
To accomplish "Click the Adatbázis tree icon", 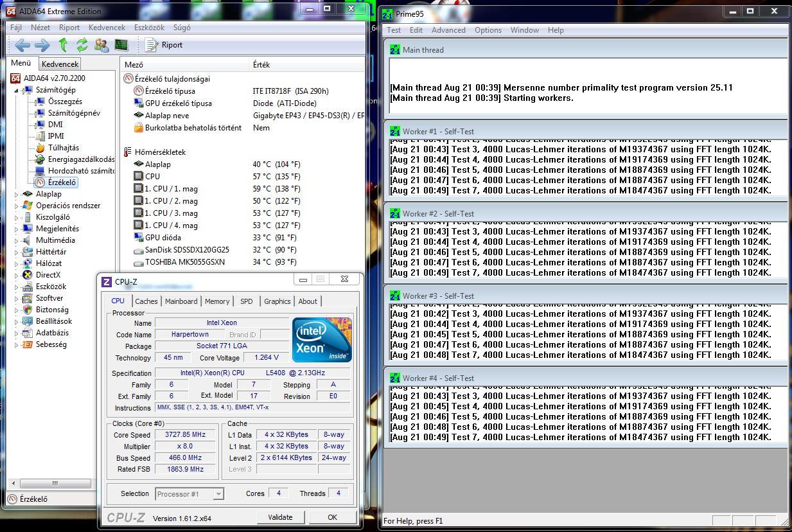I will [28, 333].
